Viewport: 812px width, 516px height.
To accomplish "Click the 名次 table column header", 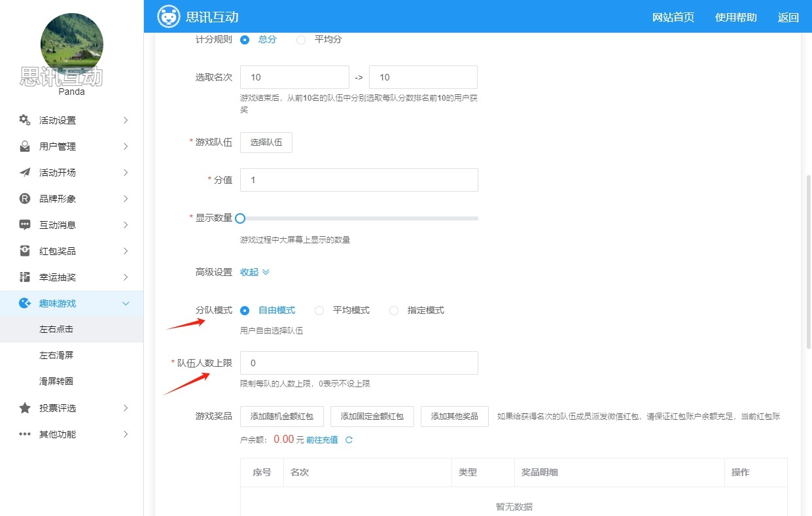I will tap(367, 472).
